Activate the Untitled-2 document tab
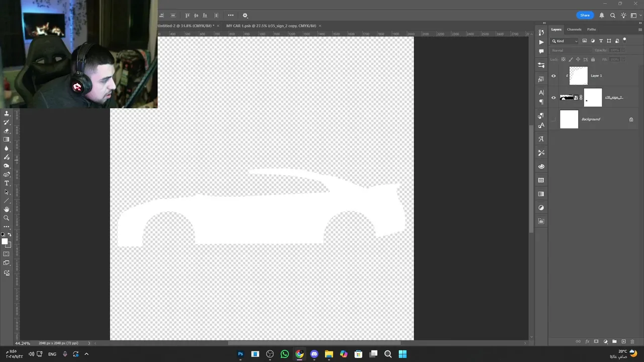The width and height of the screenshot is (644, 362). (186, 26)
